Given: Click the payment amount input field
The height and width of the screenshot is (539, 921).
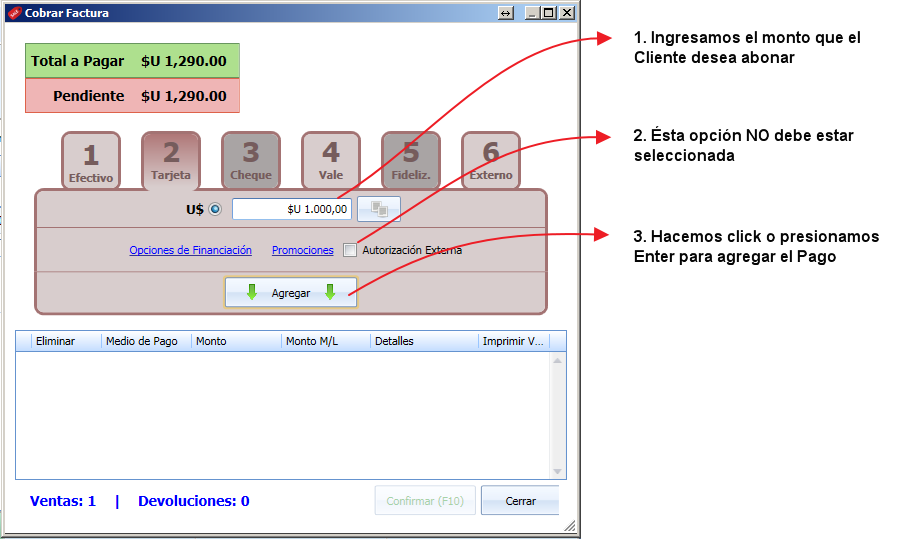Looking at the screenshot, I should pos(292,209).
